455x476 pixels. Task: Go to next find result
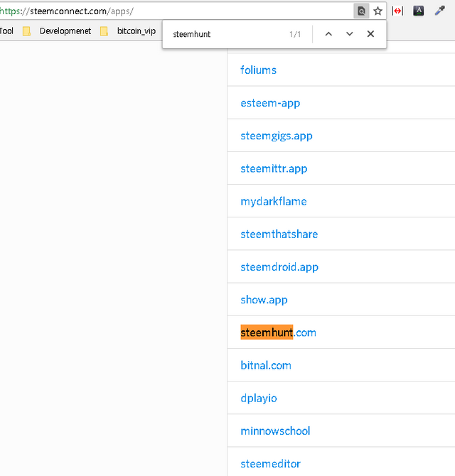[x=350, y=34]
